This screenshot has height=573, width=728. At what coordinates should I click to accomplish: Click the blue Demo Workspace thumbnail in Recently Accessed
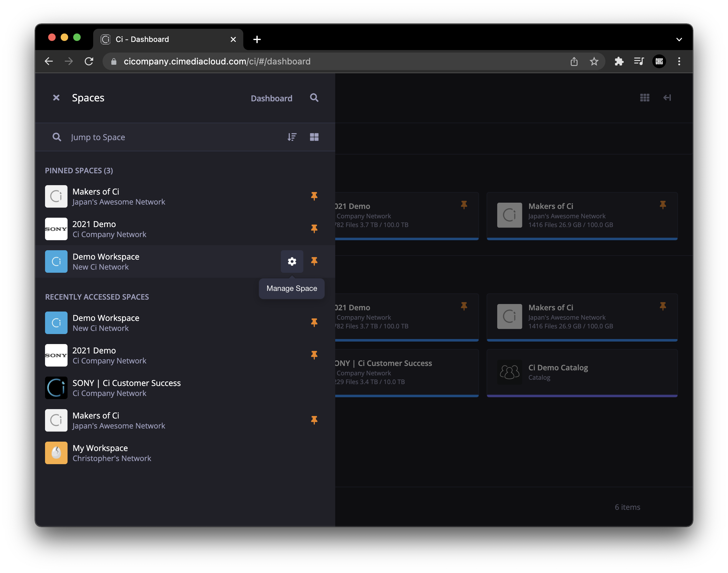point(56,323)
